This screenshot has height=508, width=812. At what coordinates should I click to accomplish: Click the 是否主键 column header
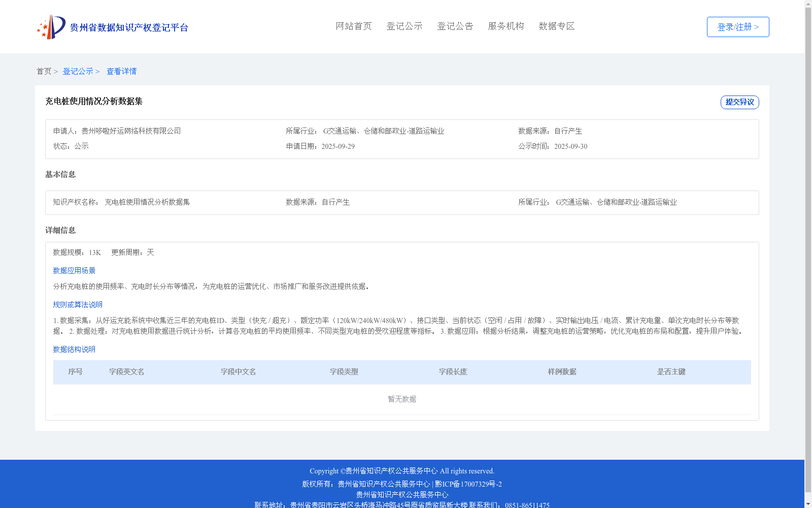[x=671, y=372]
